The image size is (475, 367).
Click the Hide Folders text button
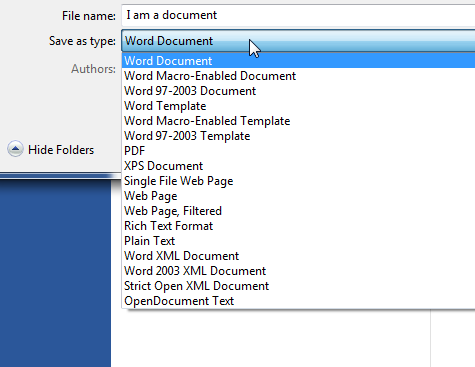coord(61,150)
